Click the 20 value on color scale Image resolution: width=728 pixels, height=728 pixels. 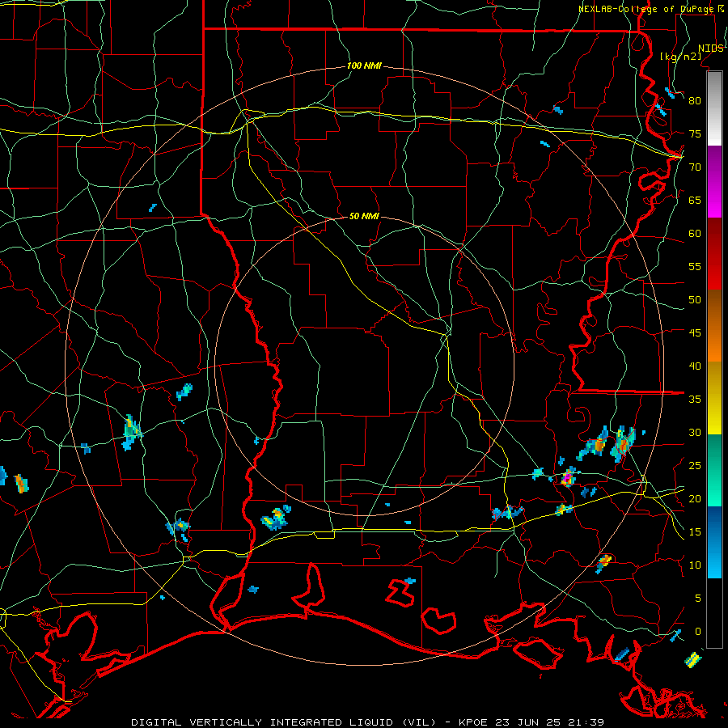pos(695,498)
